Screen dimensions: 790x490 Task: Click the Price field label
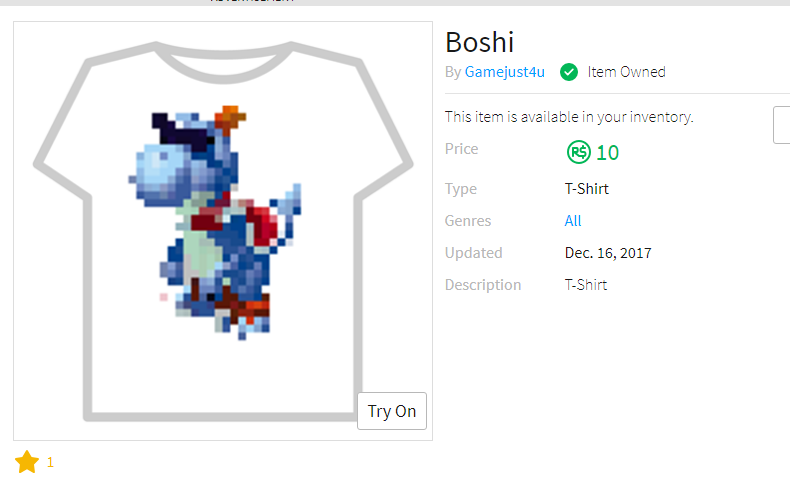(x=462, y=149)
